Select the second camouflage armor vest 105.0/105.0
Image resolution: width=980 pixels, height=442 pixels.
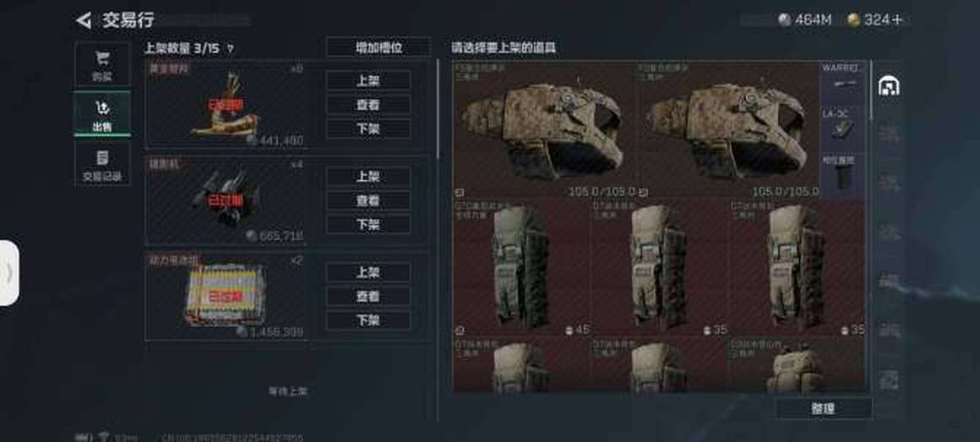coord(728,130)
